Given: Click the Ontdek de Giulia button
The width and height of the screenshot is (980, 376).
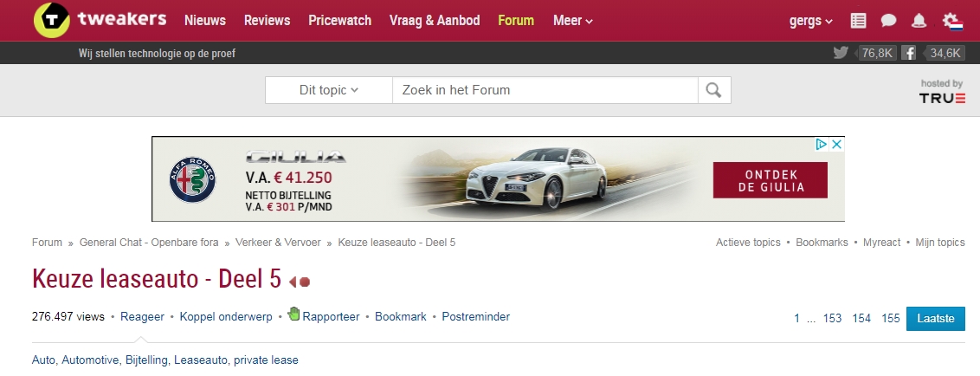Looking at the screenshot, I should click(770, 180).
